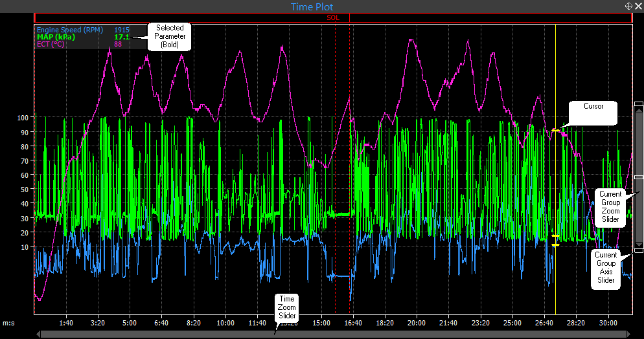Click the 6:40 time axis label
The width and height of the screenshot is (644, 339).
[x=161, y=323]
